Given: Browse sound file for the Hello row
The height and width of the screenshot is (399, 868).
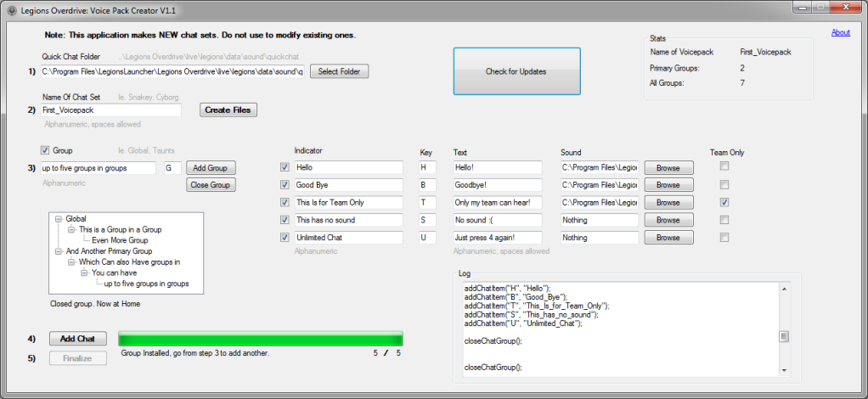Looking at the screenshot, I should click(668, 168).
